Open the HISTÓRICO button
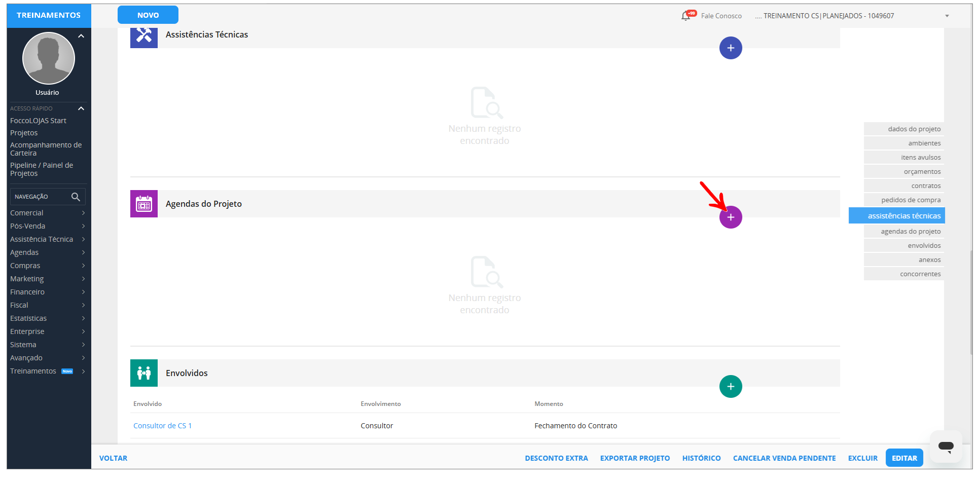 point(701,458)
